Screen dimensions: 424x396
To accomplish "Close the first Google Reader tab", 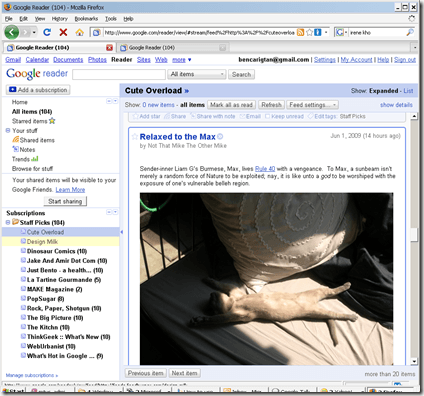I will pos(109,48).
